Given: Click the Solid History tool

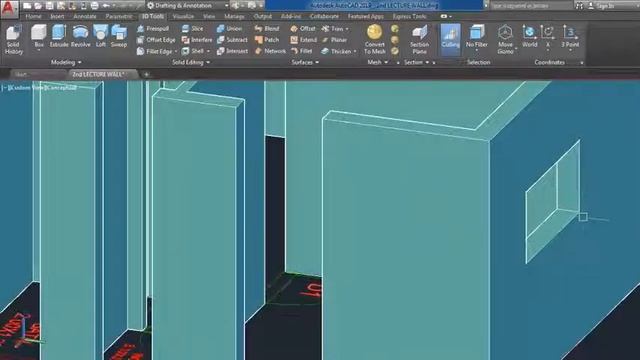Looking at the screenshot, I should pyautogui.click(x=13, y=40).
